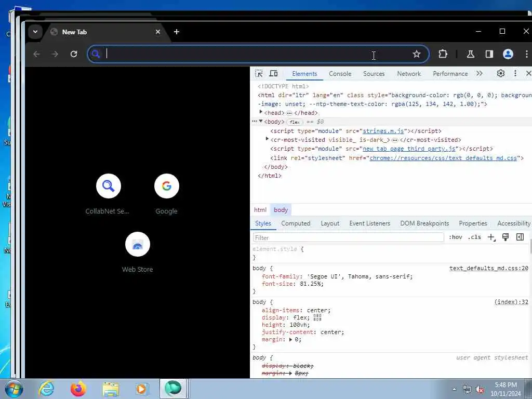Image resolution: width=532 pixels, height=399 pixels.
Task: Toggle the computed styles sidebar
Action: (x=520, y=237)
